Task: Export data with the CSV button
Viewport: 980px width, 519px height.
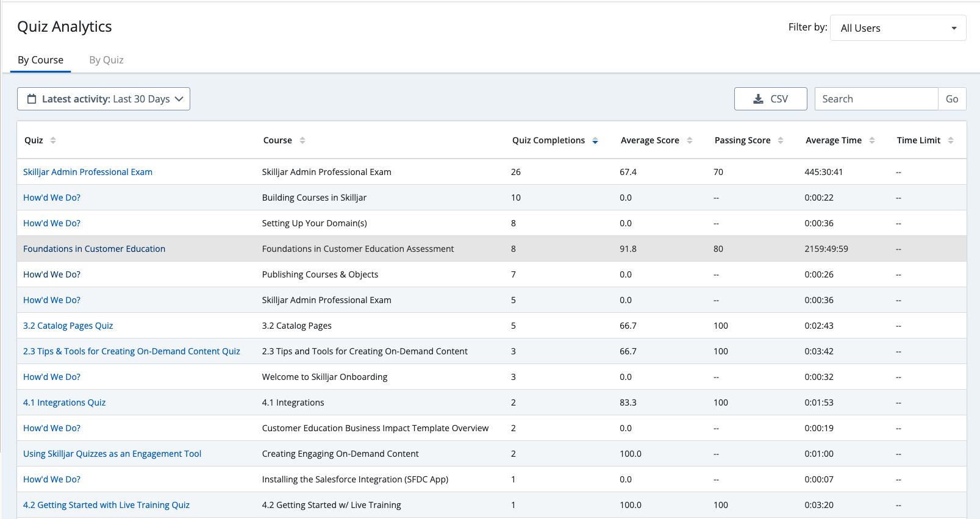Action: 771,99
